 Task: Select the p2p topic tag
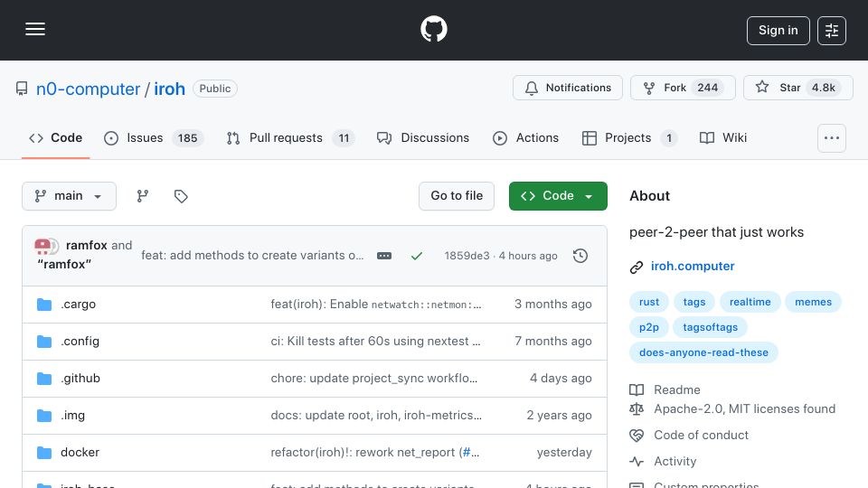click(649, 327)
